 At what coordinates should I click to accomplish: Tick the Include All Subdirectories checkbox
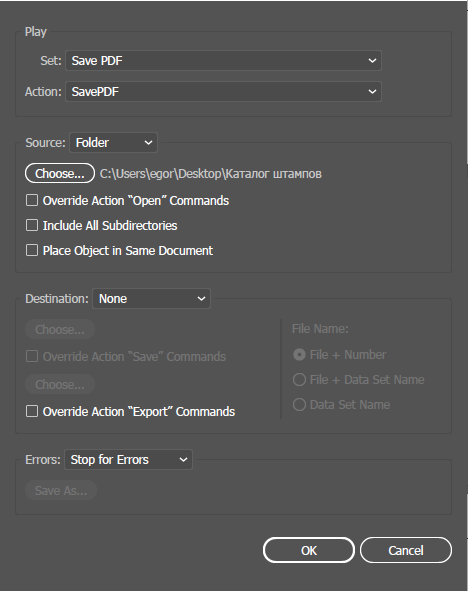coord(32,225)
